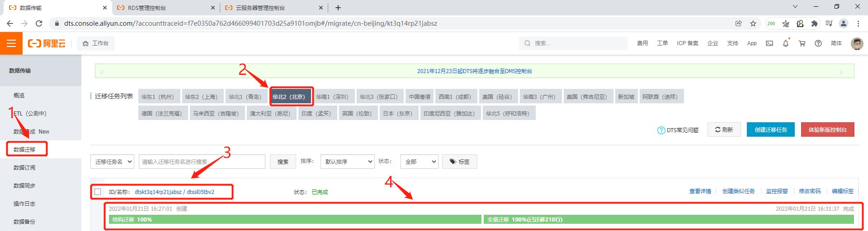Bookmark this page with the star
Viewport: 868px width, 231px height.
click(753, 23)
